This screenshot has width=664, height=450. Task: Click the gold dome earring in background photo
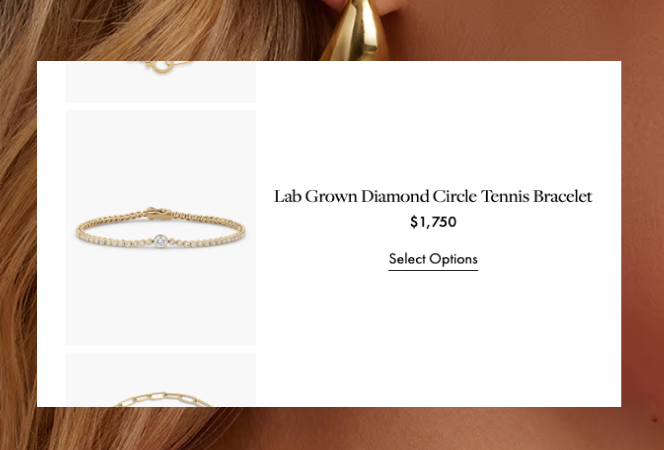point(359,30)
